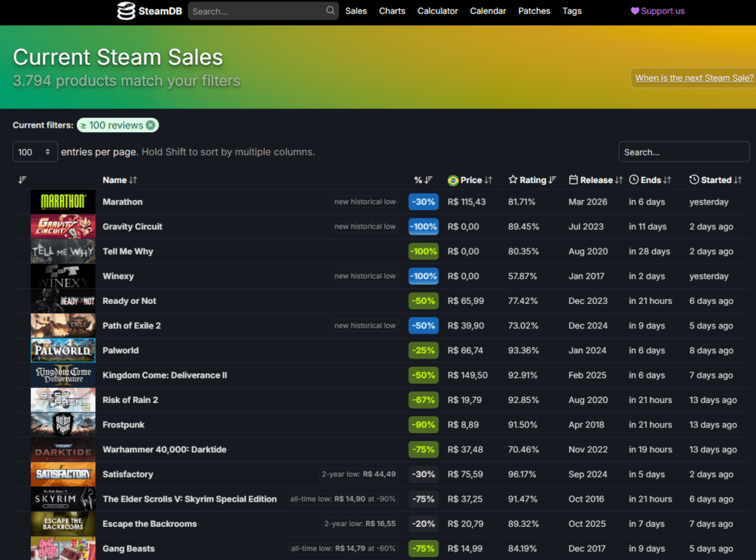Open the Tags menu item
This screenshot has width=756, height=560.
click(x=572, y=10)
